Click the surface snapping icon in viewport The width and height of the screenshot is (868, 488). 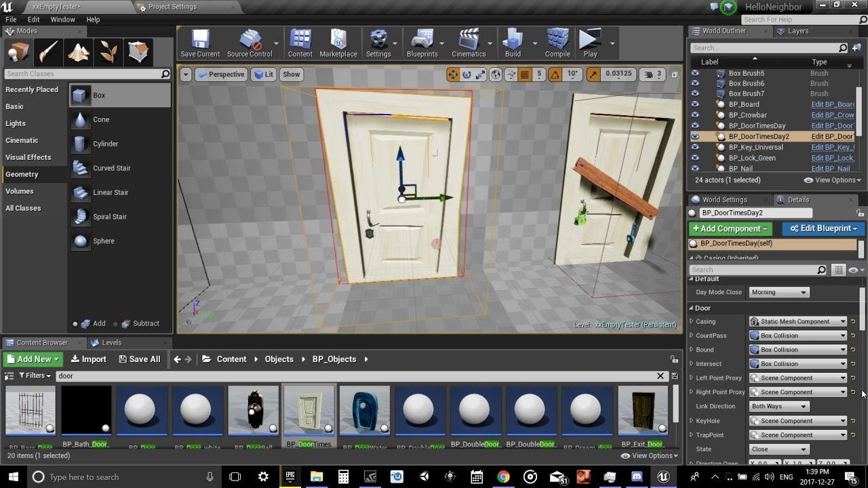click(x=511, y=75)
